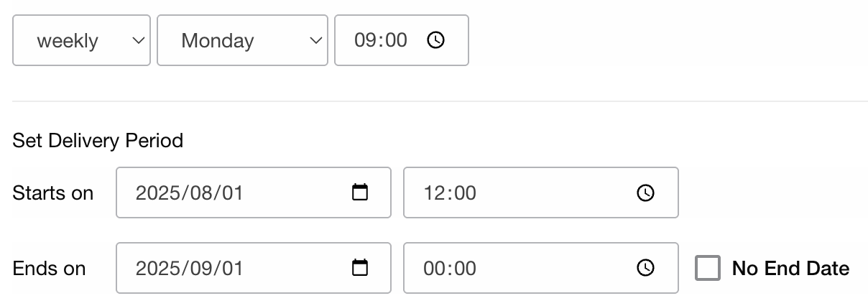Open the Starts on calendar picker icon
The image size is (868, 306).
(x=360, y=193)
